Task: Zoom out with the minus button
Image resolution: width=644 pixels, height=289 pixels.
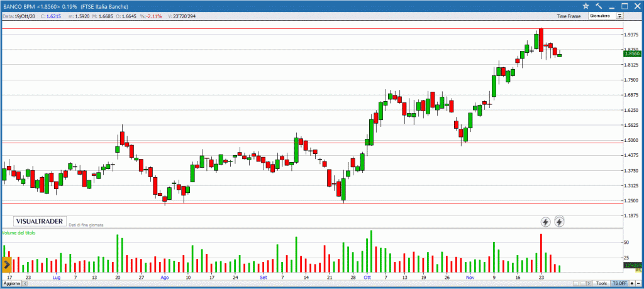Action: (638, 283)
